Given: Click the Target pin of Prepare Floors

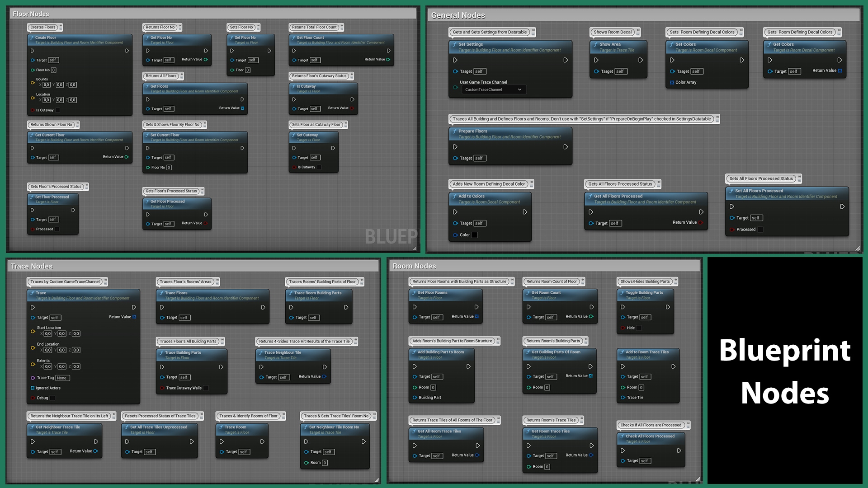Looking at the screenshot, I should coord(456,158).
